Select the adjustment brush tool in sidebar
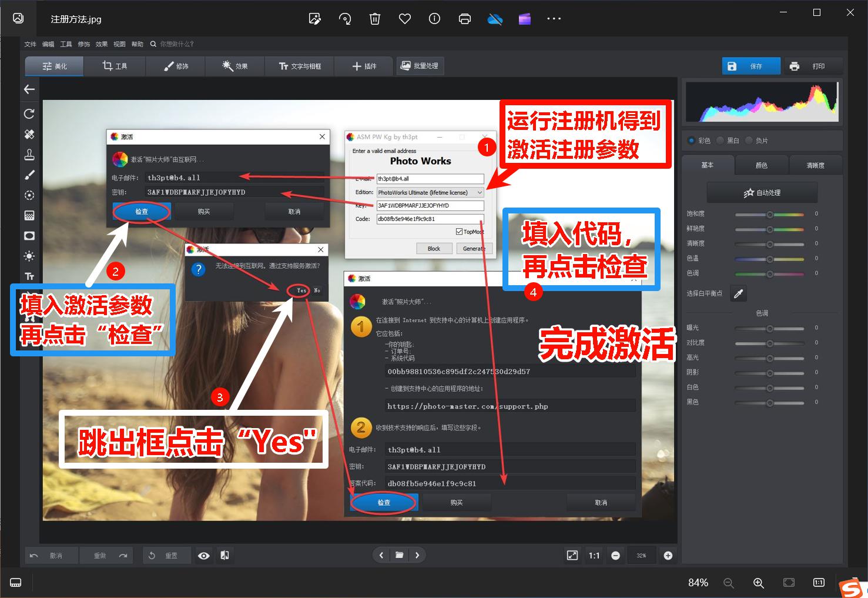The image size is (868, 598). pos(29,175)
